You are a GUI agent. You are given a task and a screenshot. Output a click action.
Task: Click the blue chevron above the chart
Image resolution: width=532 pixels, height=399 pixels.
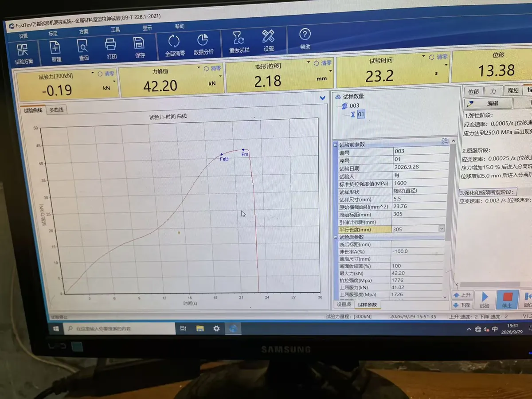click(x=323, y=98)
